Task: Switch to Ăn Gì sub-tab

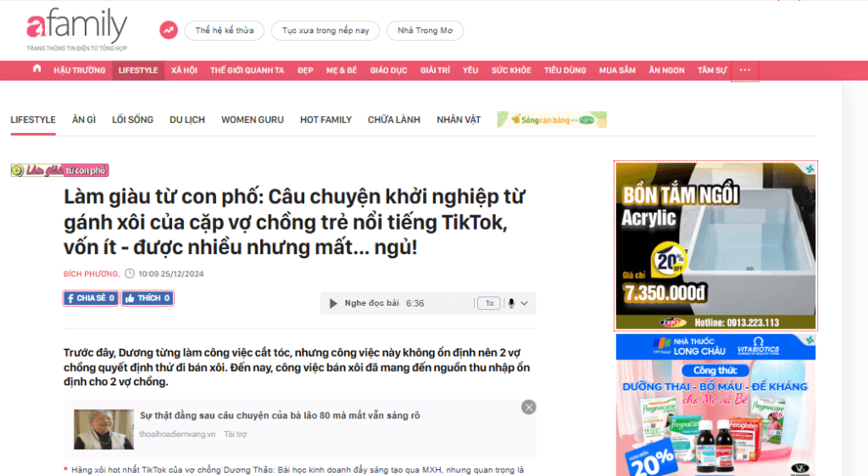Action: 84,120
